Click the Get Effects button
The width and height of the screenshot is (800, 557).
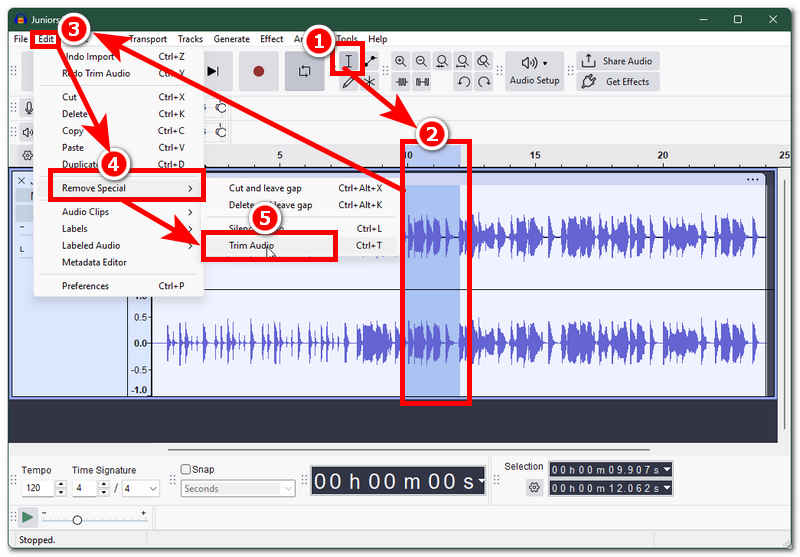click(617, 82)
